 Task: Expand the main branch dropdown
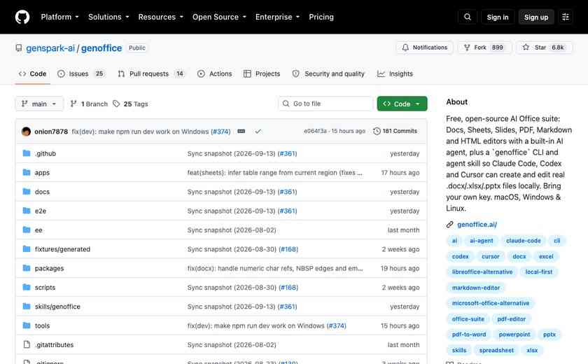(39, 104)
